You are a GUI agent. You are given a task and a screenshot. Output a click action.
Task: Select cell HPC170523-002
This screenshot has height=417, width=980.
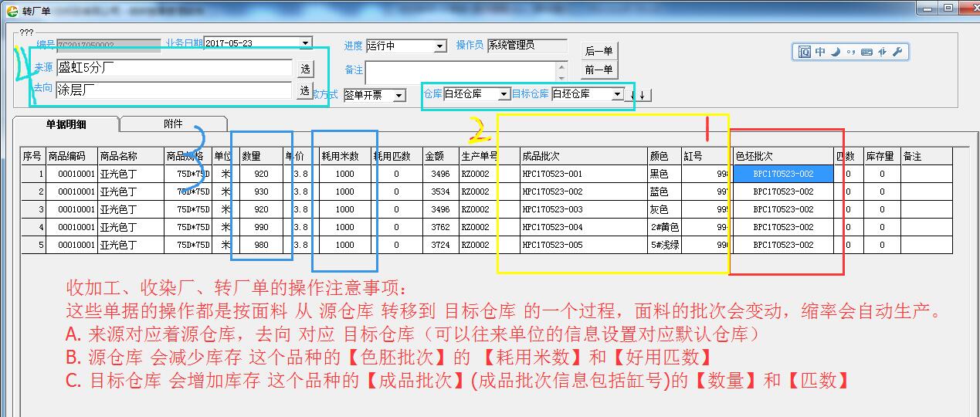click(584, 192)
